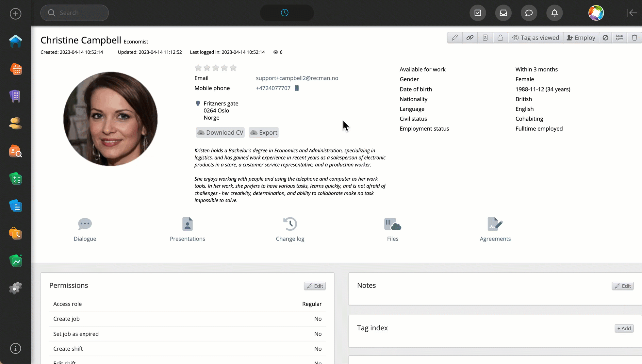Open the notifications bell icon
The width and height of the screenshot is (642, 364).
tap(554, 13)
